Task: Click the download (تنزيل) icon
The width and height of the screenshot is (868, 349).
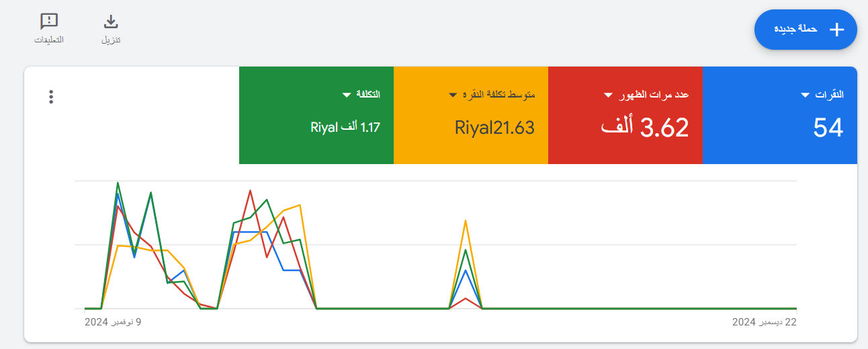Action: point(112,22)
